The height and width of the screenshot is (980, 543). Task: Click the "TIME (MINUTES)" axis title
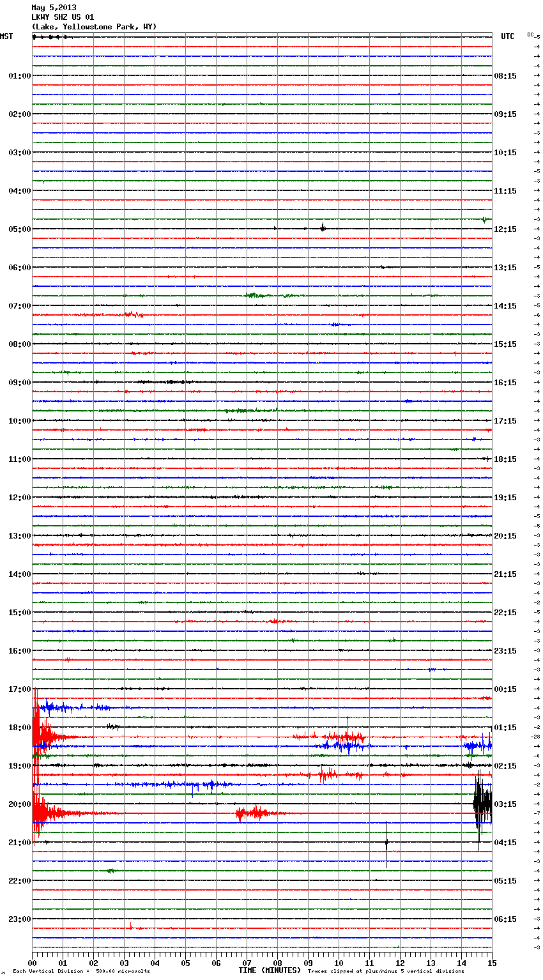coord(270,970)
